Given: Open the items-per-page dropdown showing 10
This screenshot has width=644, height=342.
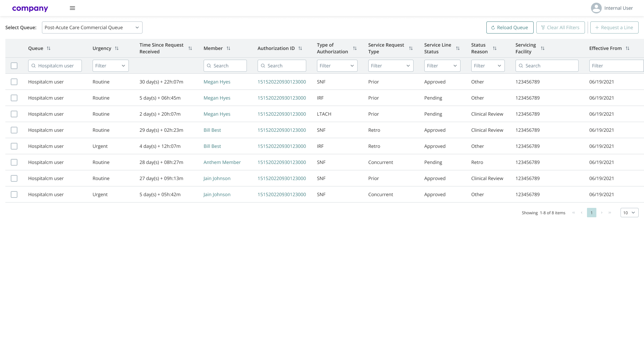Looking at the screenshot, I should pyautogui.click(x=629, y=212).
